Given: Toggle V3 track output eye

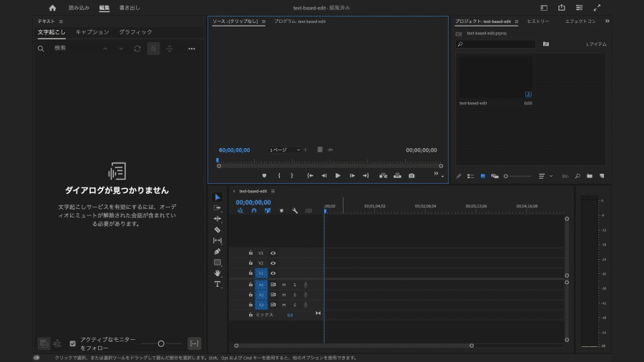Looking at the screenshot, I should (273, 253).
